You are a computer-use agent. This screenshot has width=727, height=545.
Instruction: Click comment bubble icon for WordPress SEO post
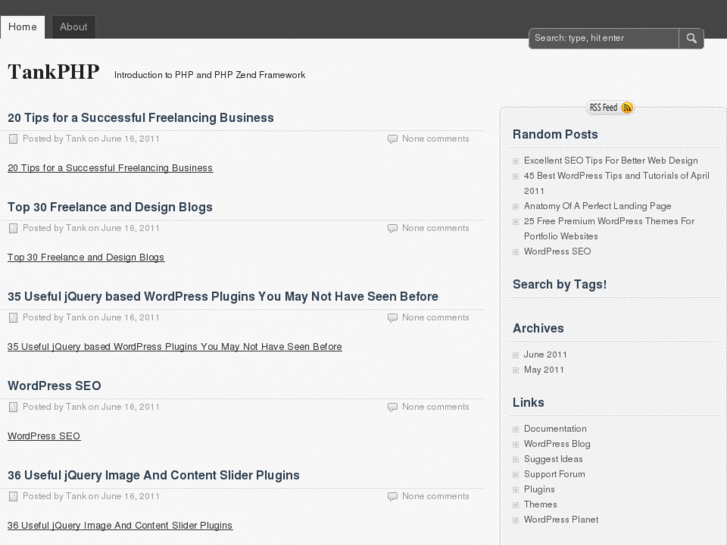click(392, 407)
